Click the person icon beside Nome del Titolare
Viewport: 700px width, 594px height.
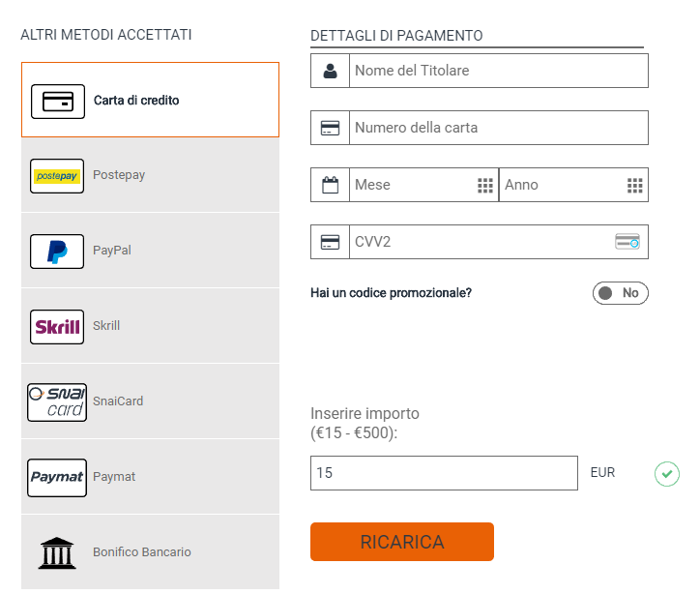point(331,71)
